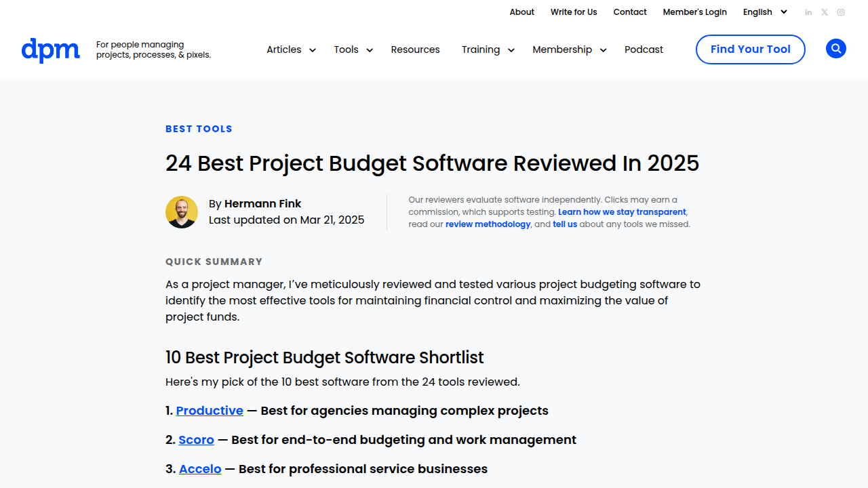Open the Member's Login link
This screenshot has width=868, height=488.
694,12
